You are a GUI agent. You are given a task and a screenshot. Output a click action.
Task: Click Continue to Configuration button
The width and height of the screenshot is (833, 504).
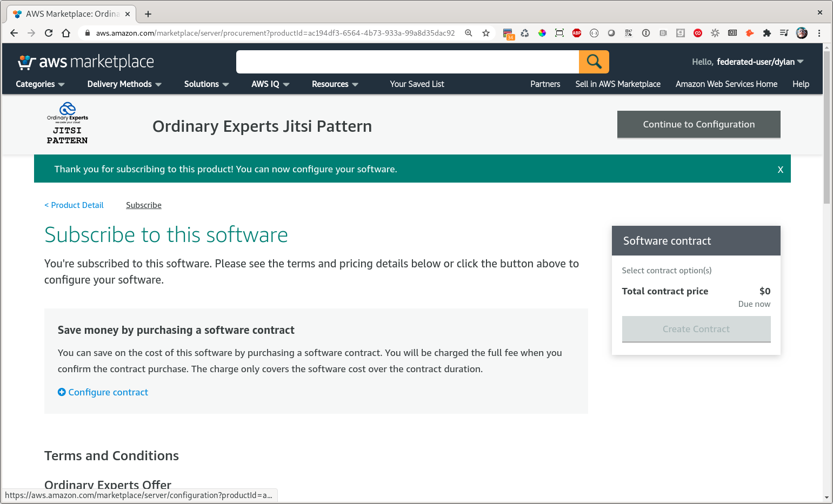698,124
